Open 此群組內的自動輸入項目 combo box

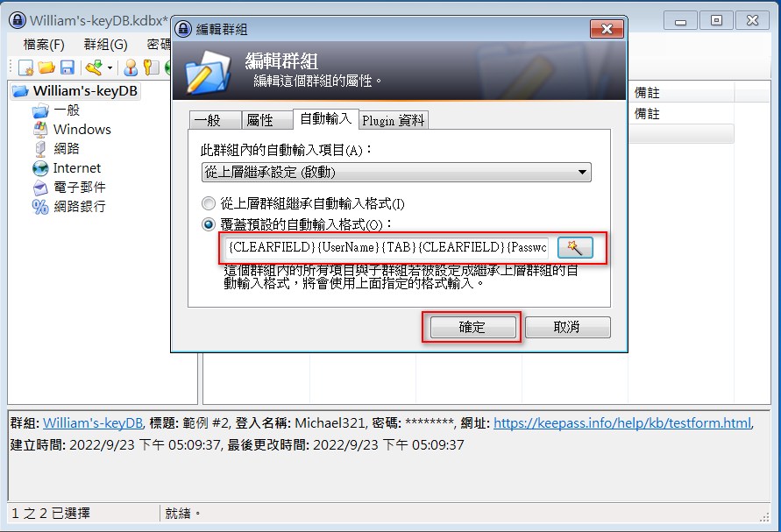(396, 173)
